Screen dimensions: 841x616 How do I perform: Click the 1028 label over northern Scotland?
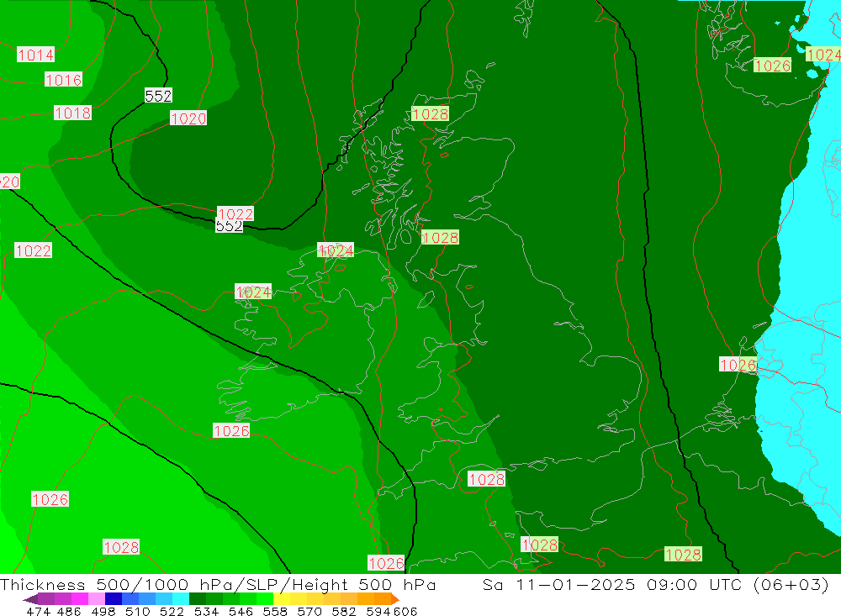pyautogui.click(x=430, y=113)
